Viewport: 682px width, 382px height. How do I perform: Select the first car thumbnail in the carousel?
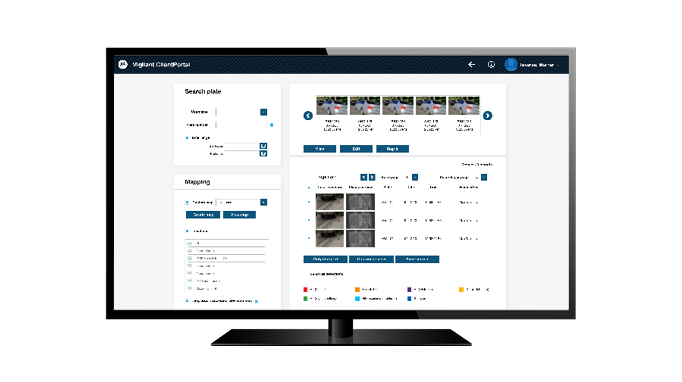point(332,106)
